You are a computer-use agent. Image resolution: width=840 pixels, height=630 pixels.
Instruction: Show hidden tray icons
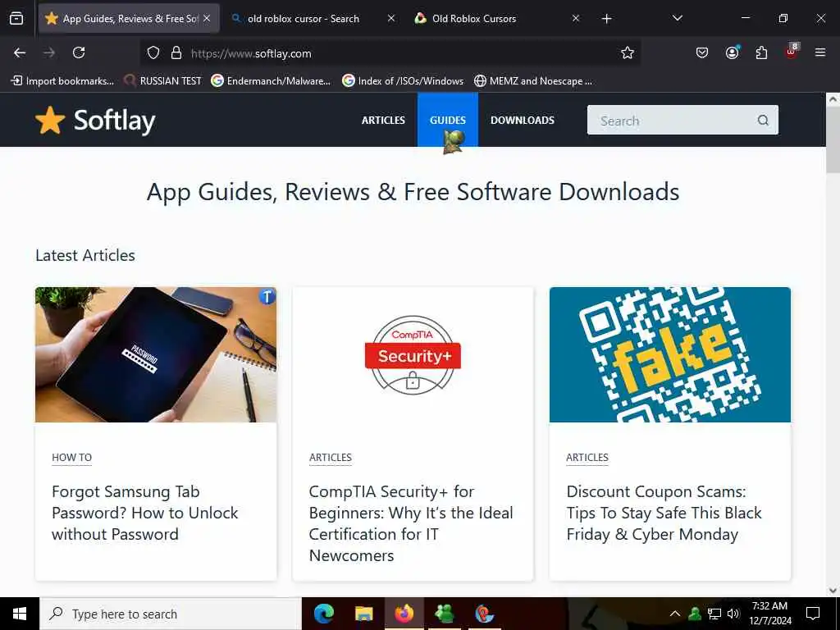coord(675,614)
